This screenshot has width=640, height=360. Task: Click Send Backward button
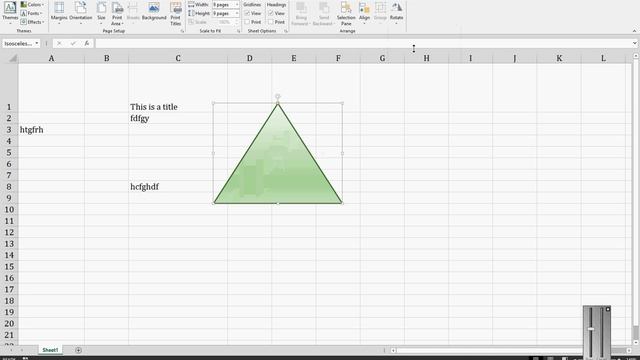click(324, 13)
